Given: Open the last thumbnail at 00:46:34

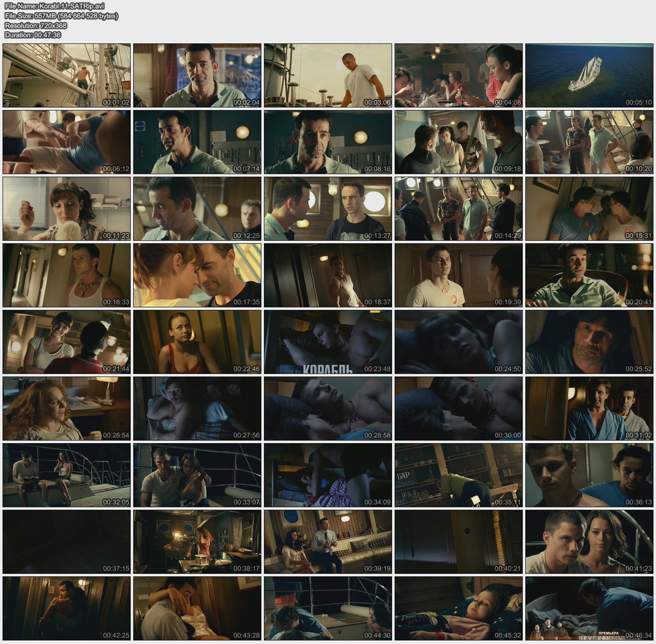Looking at the screenshot, I should pyautogui.click(x=589, y=608).
